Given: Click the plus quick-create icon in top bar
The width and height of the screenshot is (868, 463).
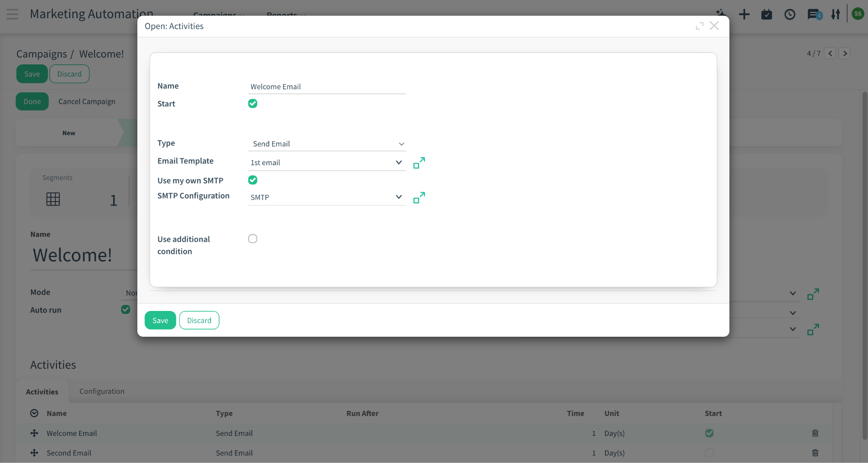Looking at the screenshot, I should pos(744,14).
